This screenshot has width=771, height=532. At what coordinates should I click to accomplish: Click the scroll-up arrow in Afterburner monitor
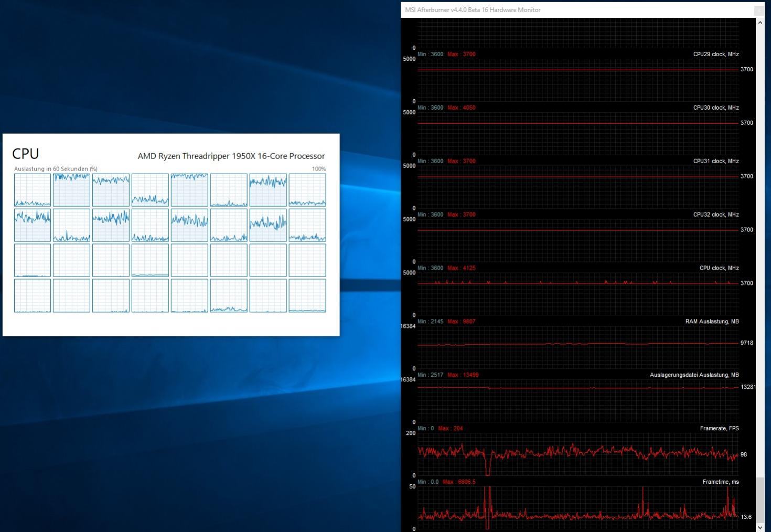coord(760,23)
